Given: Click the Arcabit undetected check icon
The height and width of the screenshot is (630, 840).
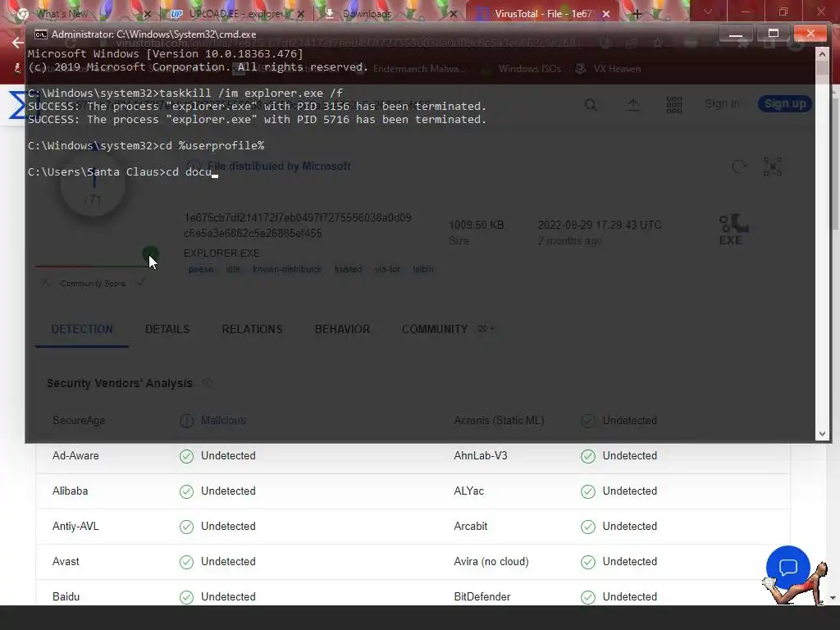Looking at the screenshot, I should 587,527.
